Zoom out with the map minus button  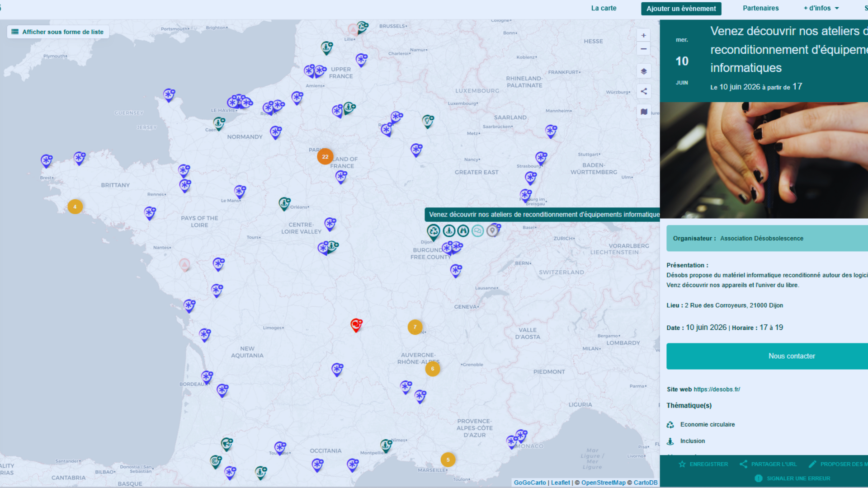643,49
